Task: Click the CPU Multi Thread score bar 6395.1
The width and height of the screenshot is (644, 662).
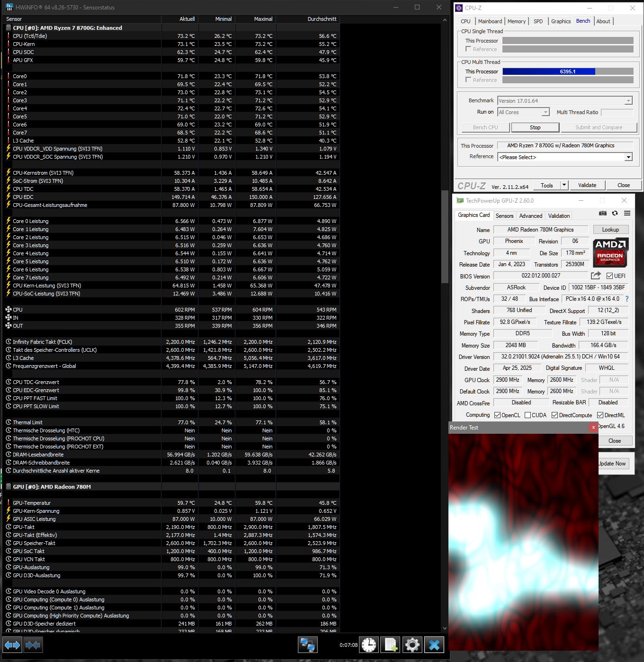Action: coord(568,72)
